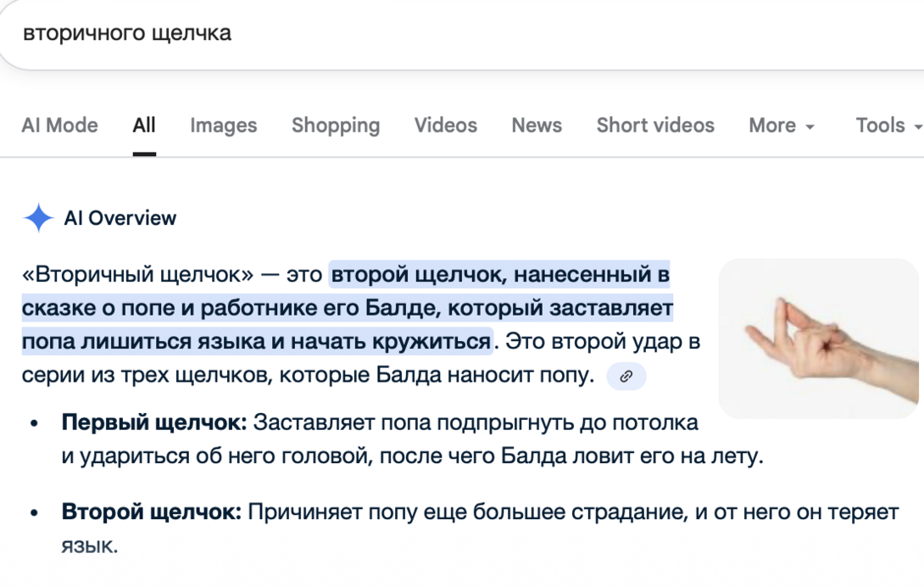Click the sources pill next to the summary
Viewport: 924px width, 587px height.
[625, 376]
